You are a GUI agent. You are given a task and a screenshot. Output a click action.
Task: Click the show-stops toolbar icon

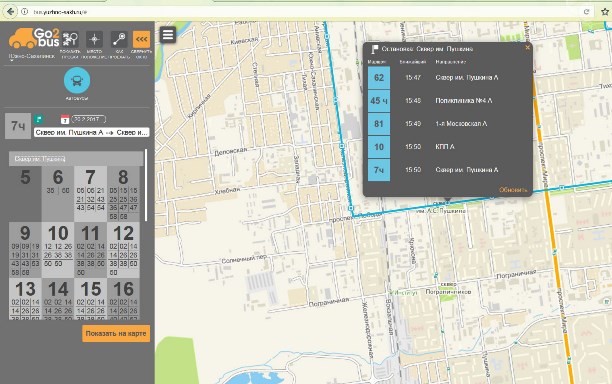(71, 39)
